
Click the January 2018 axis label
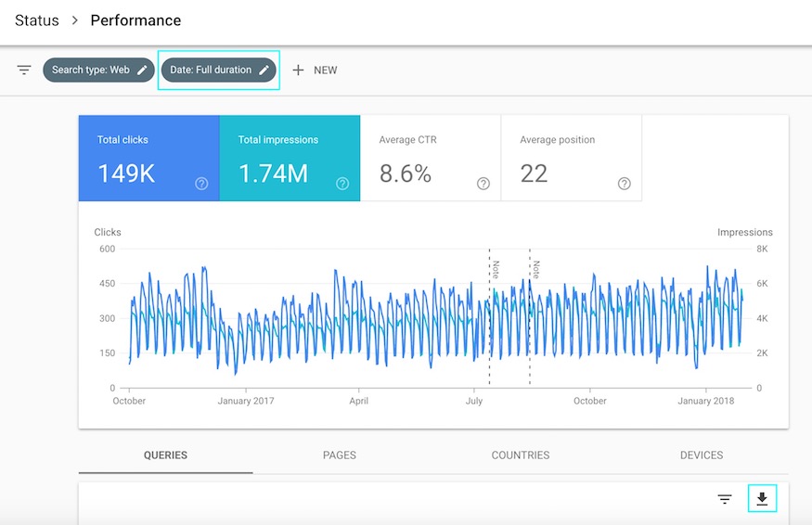tap(706, 401)
